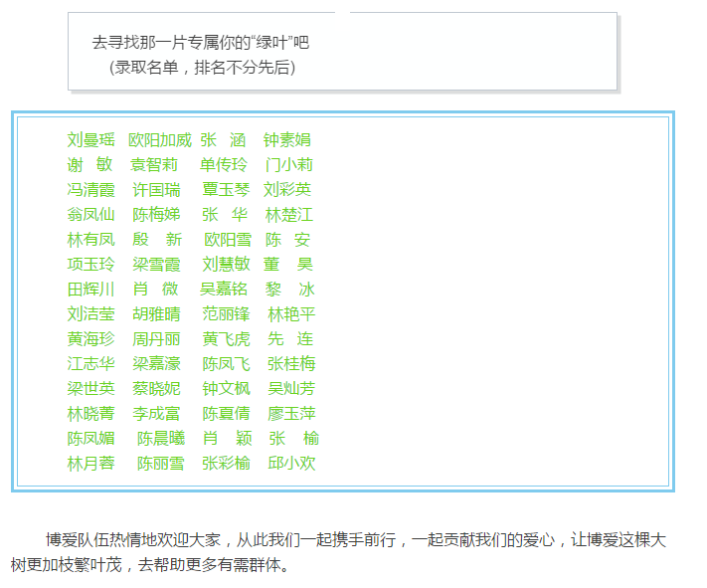Viewport: 707px width, 588px height.
Task: Click on the name 黄飞虎
Action: click(226, 338)
